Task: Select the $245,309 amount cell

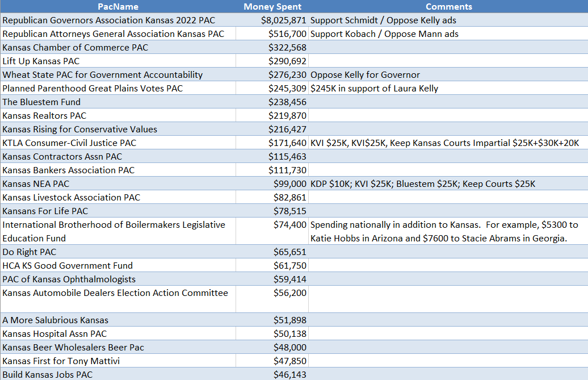Action: [x=272, y=88]
